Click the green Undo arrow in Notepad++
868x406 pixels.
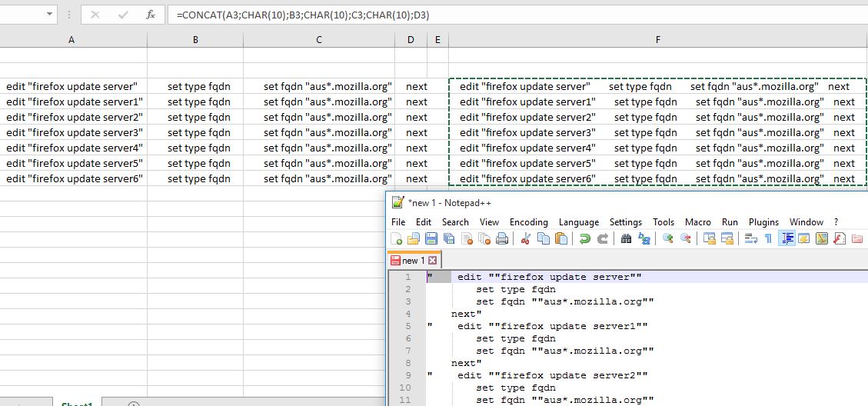point(584,238)
